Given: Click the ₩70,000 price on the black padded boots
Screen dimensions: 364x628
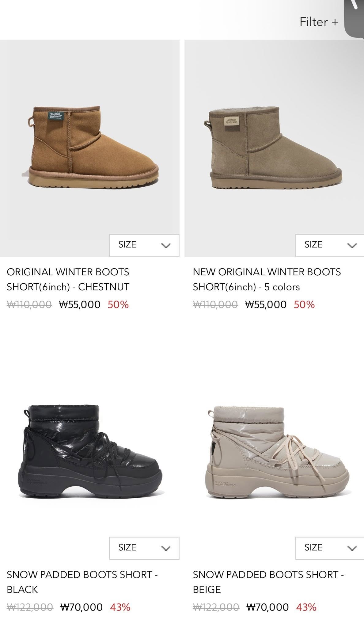Looking at the screenshot, I should pyautogui.click(x=82, y=607).
